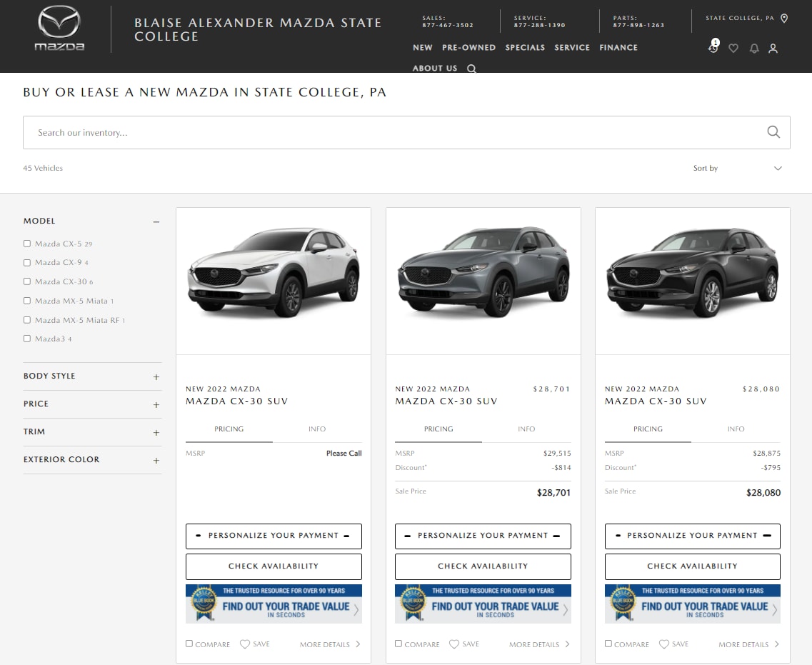This screenshot has height=665, width=812.
Task: Open the location pin for State College
Action: pyautogui.click(x=784, y=19)
